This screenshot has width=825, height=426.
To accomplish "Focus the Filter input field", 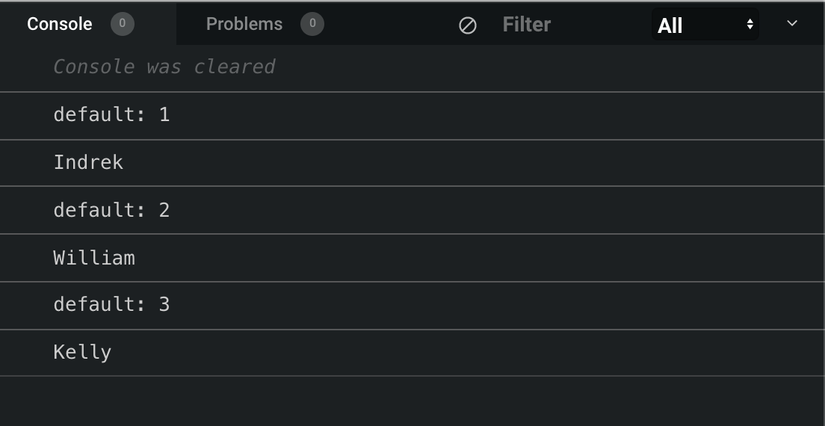I will coord(560,25).
